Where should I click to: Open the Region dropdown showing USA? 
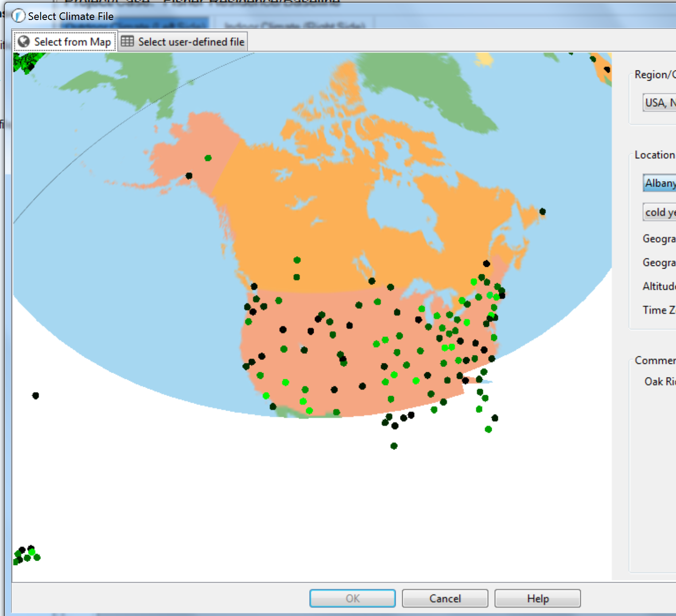coord(660,103)
